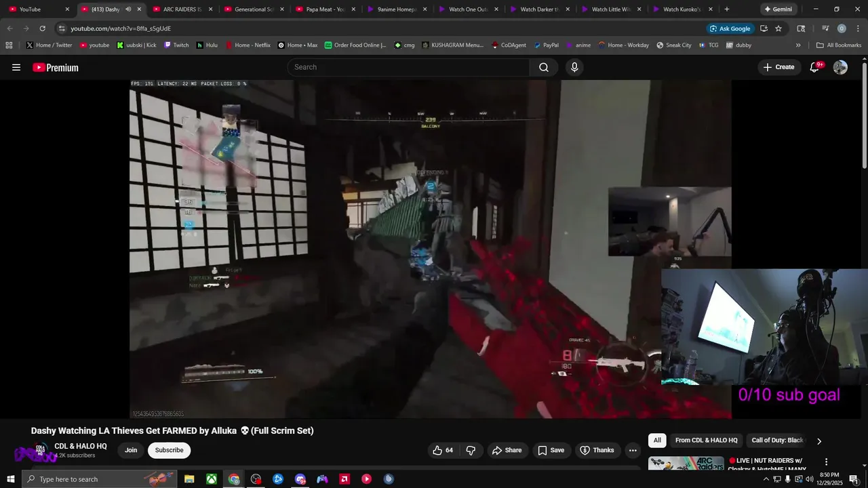Screen dimensions: 868x488
Task: Switch to the 9anime Homepage tab
Action: click(397, 9)
